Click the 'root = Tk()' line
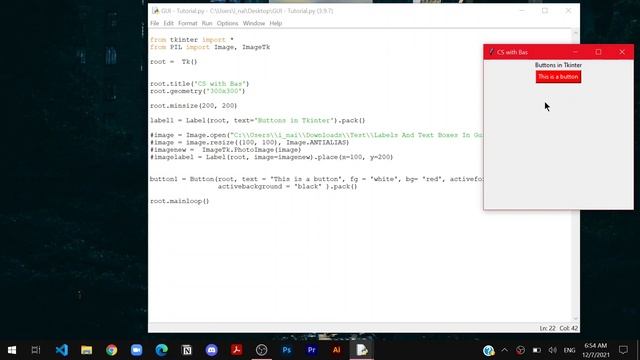Image resolution: width=640 pixels, height=360 pixels. click(173, 62)
